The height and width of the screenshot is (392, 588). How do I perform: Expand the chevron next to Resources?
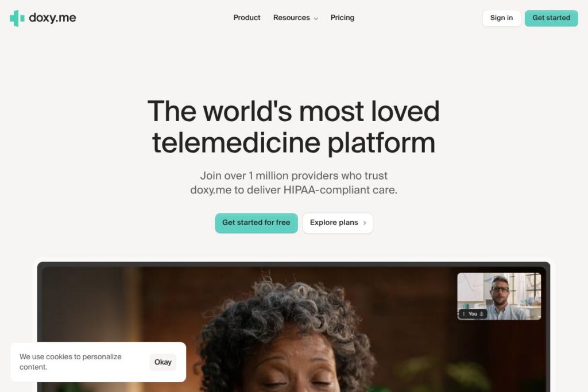click(x=316, y=18)
